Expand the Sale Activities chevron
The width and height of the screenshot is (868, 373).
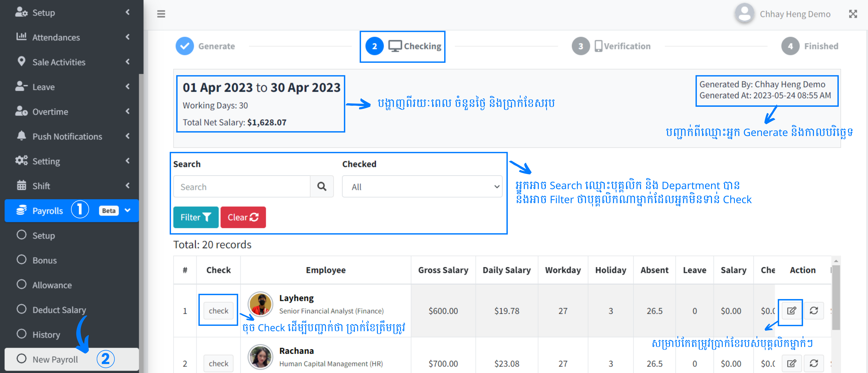coord(128,62)
